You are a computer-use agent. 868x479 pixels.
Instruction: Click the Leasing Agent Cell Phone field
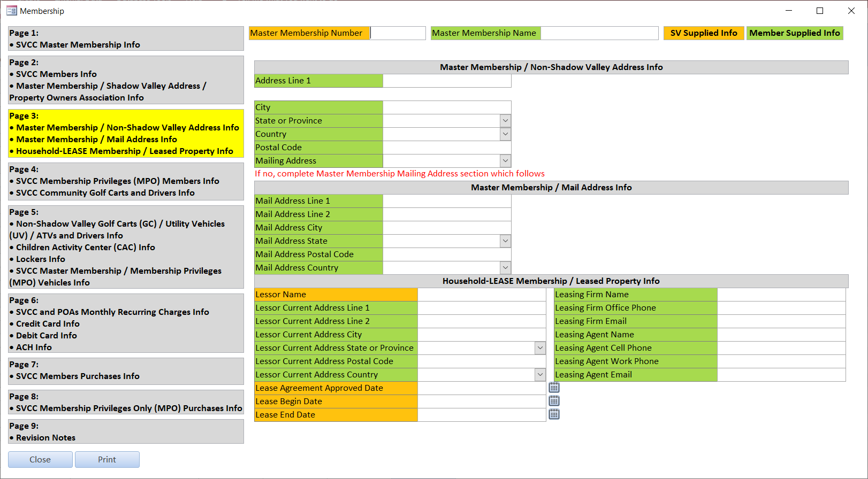tap(781, 348)
